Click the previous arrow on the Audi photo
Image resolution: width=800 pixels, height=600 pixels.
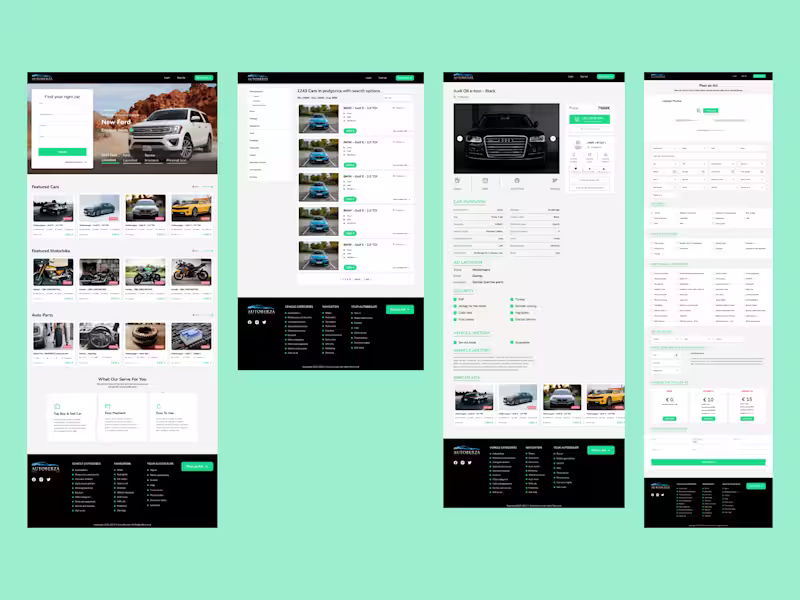(460, 138)
